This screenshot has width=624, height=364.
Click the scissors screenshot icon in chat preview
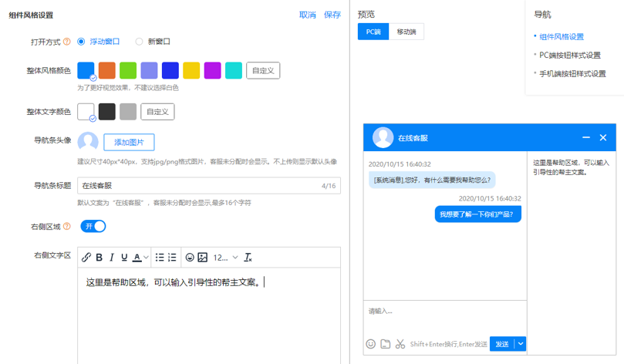point(400,344)
